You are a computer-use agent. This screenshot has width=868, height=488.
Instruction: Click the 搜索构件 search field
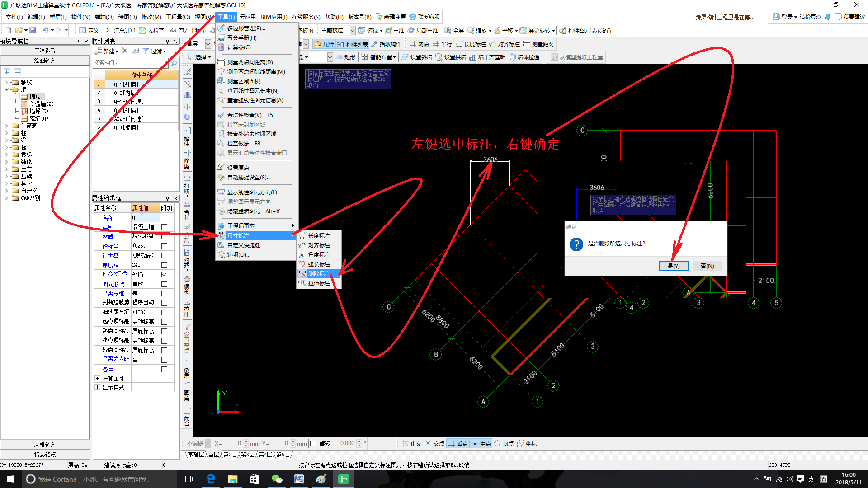(x=131, y=63)
